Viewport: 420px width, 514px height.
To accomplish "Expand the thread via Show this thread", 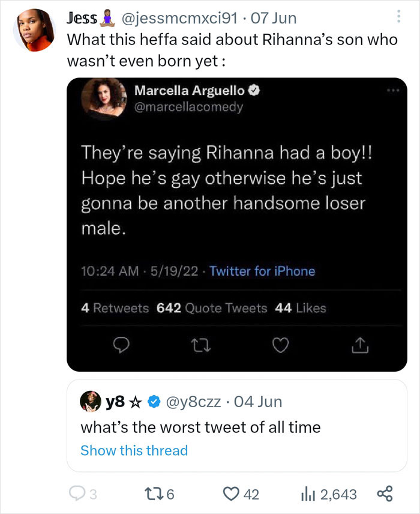I will (132, 450).
